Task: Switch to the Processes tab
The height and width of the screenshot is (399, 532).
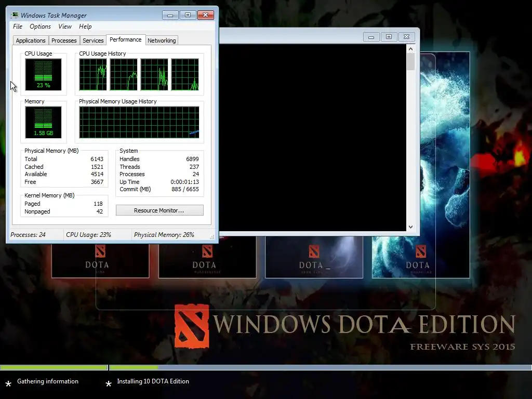Action: pyautogui.click(x=64, y=41)
